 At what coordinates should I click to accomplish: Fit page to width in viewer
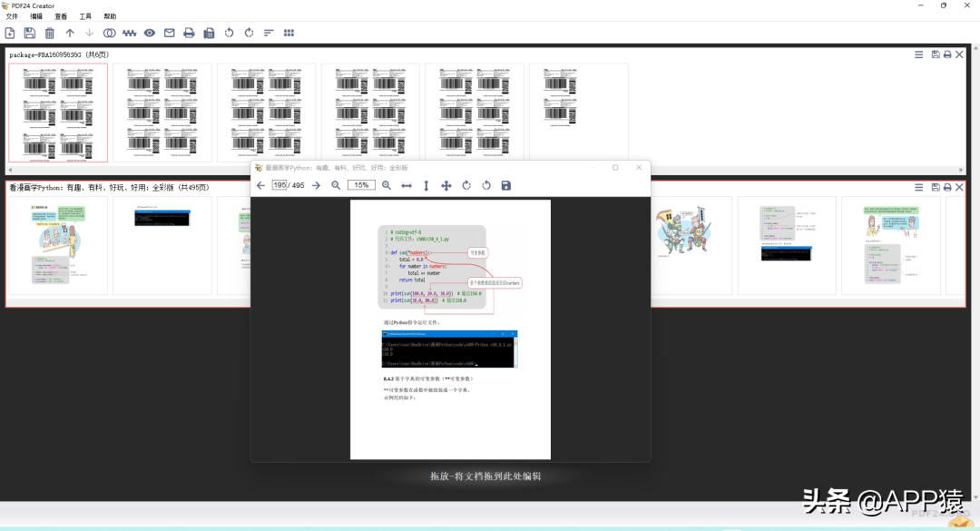[x=407, y=185]
